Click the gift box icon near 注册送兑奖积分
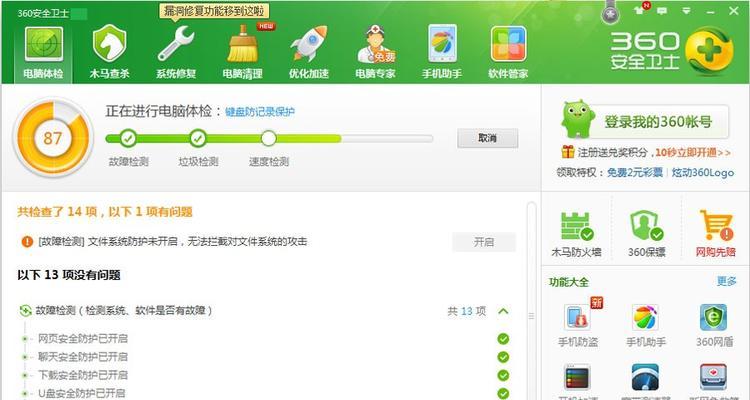 click(x=567, y=152)
